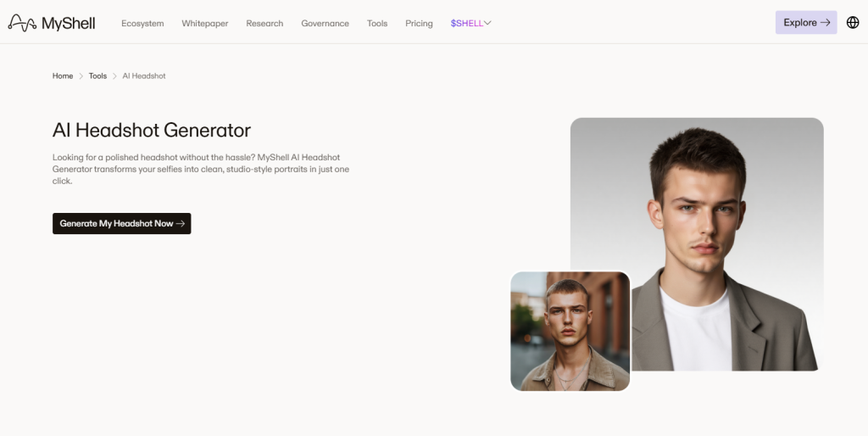
Task: Click the small outdoor selfie thumbnail
Action: tap(570, 331)
